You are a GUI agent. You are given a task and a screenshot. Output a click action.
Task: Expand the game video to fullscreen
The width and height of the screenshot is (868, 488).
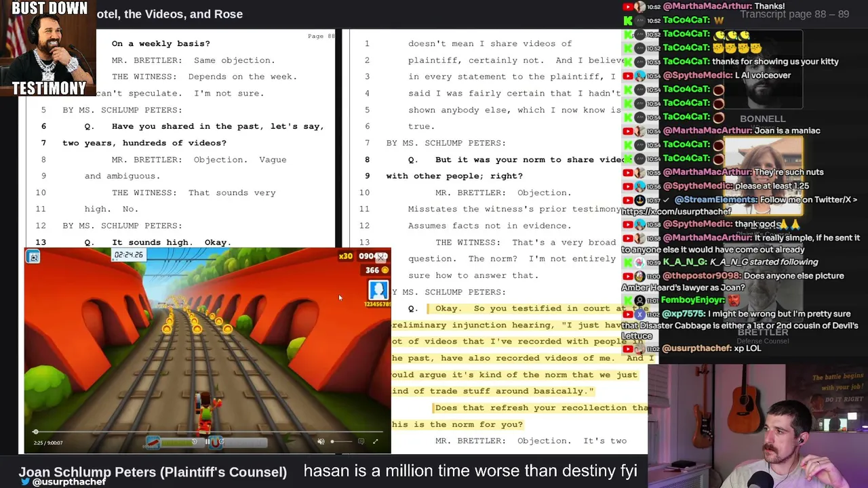click(375, 442)
